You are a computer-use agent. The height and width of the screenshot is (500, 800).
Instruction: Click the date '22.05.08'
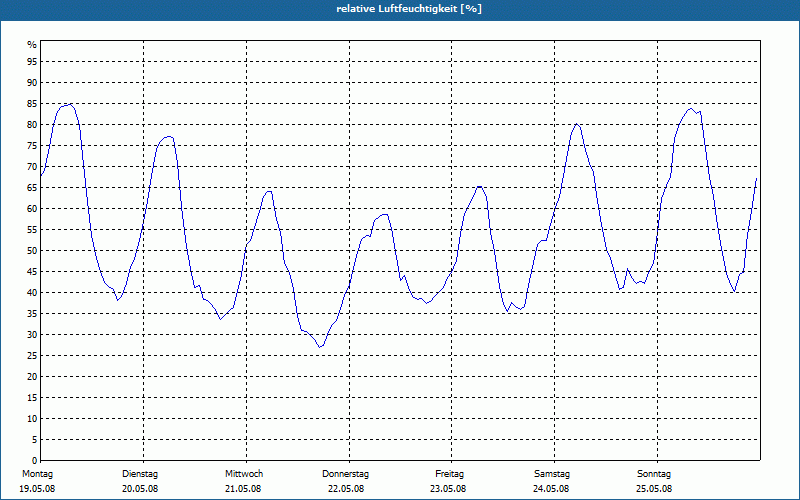pyautogui.click(x=346, y=489)
